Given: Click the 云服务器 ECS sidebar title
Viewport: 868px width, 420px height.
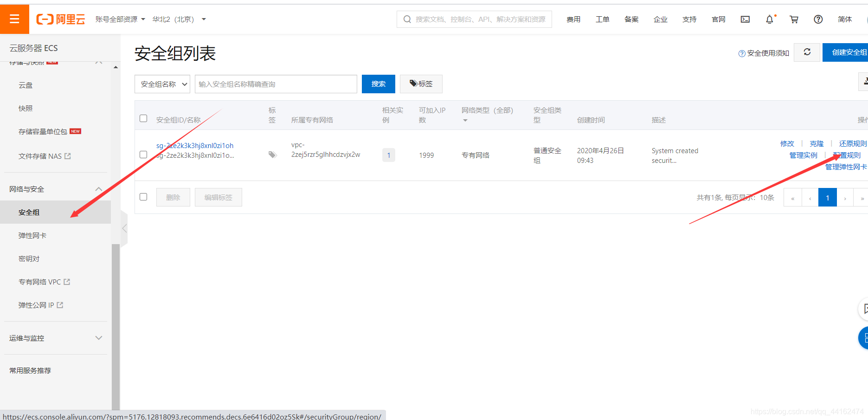Looking at the screenshot, I should coord(33,48).
